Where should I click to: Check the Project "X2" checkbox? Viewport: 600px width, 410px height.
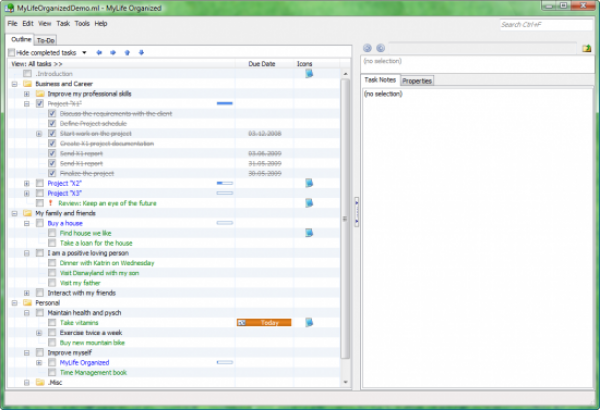click(40, 183)
